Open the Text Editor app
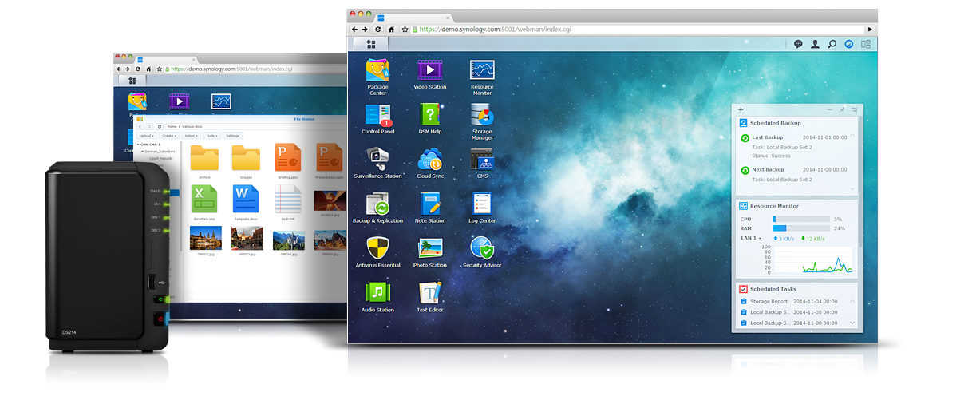 [430, 294]
